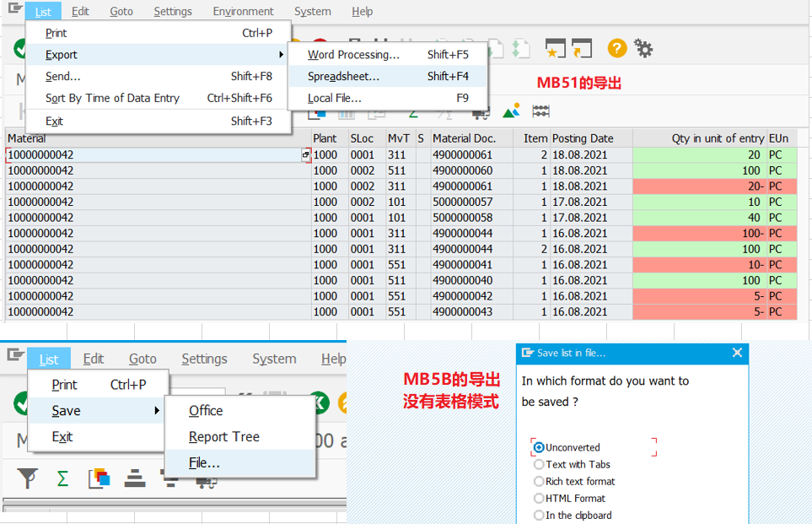The image size is (812, 524).
Task: Click material document 5000000058 cell
Action: coord(471,218)
